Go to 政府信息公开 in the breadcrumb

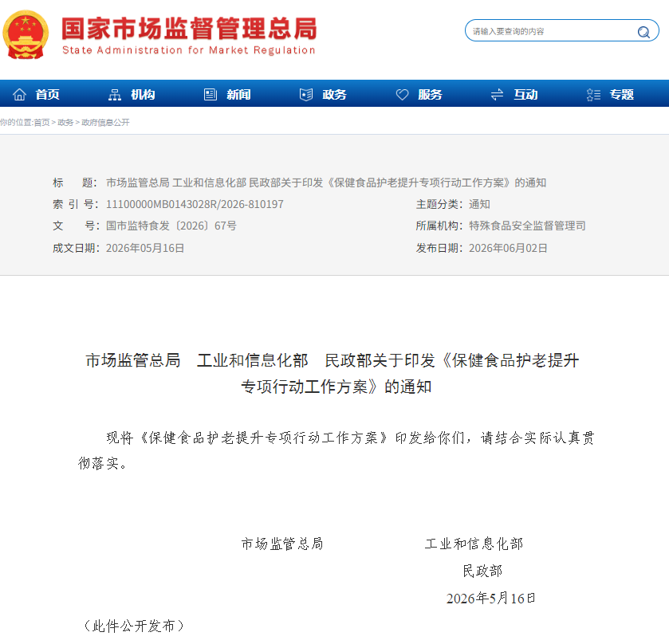pos(105,123)
